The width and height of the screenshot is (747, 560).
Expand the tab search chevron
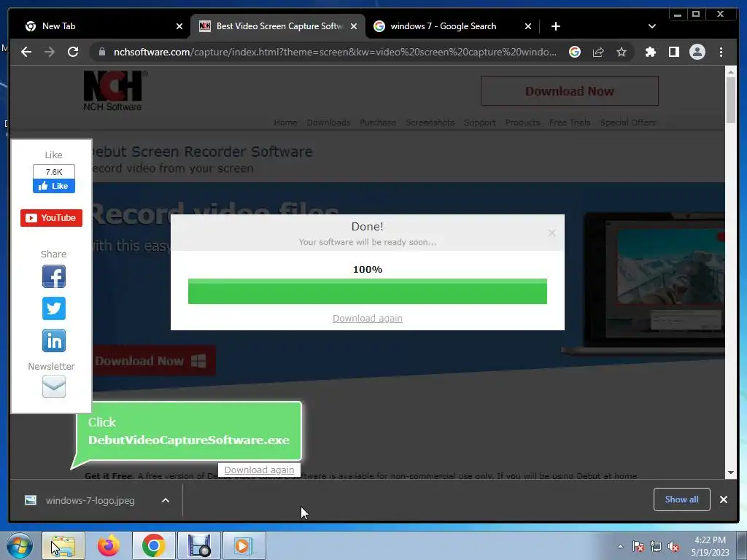(x=651, y=26)
